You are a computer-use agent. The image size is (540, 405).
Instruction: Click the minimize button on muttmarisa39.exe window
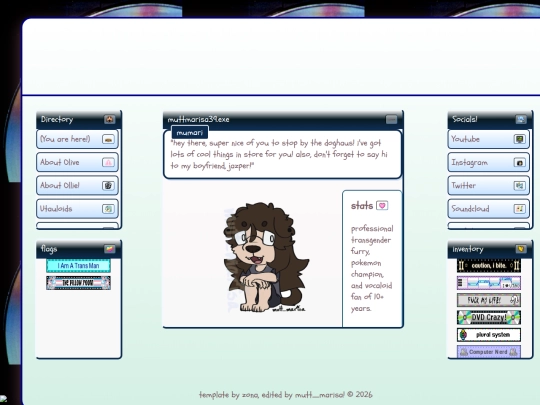click(391, 120)
